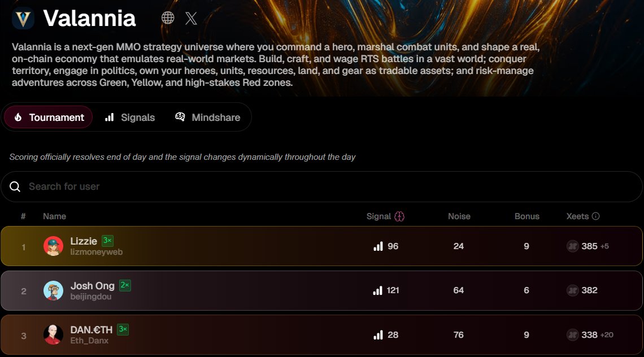Viewport: 644px width, 357px height.
Task: Switch to the Signals tab
Action: 130,117
